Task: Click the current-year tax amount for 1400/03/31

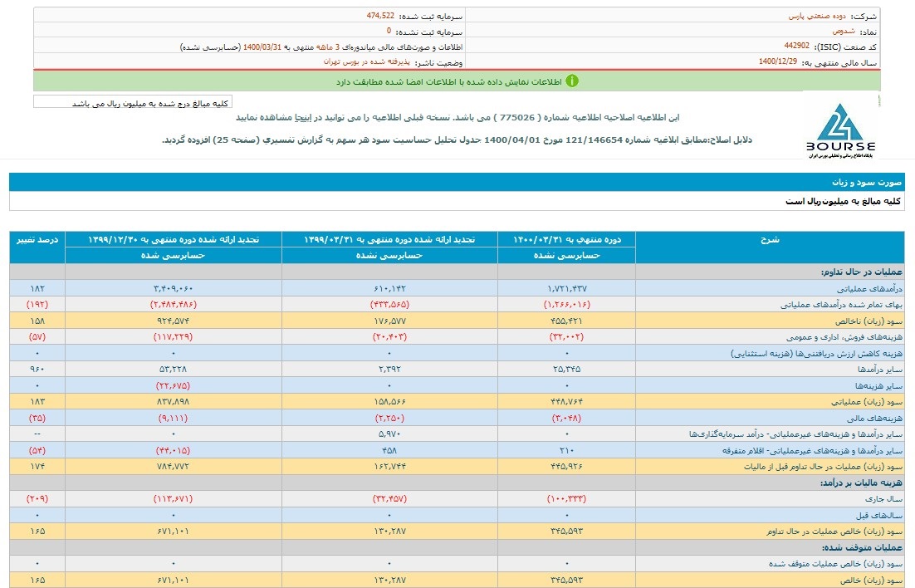Action: click(566, 499)
